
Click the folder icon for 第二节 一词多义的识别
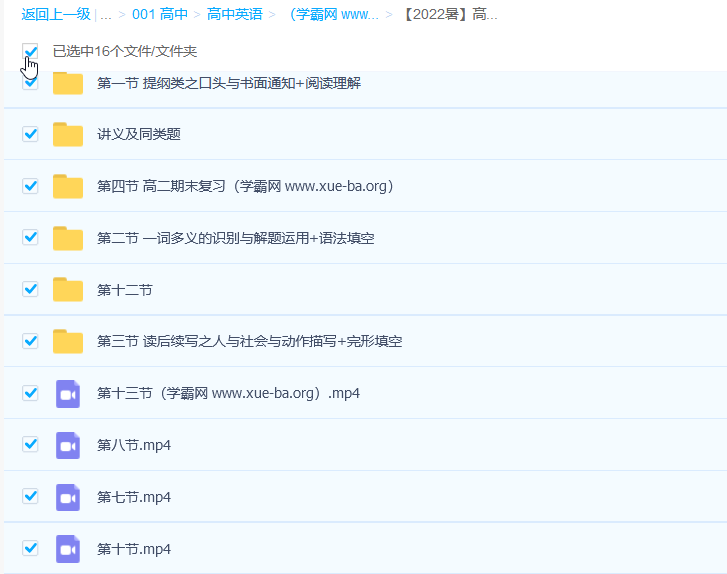click(x=68, y=238)
